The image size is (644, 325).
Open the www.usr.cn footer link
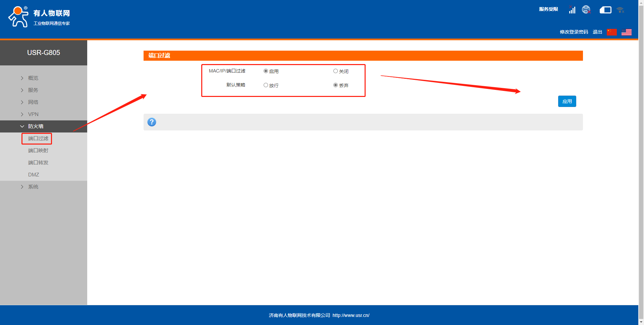351,315
